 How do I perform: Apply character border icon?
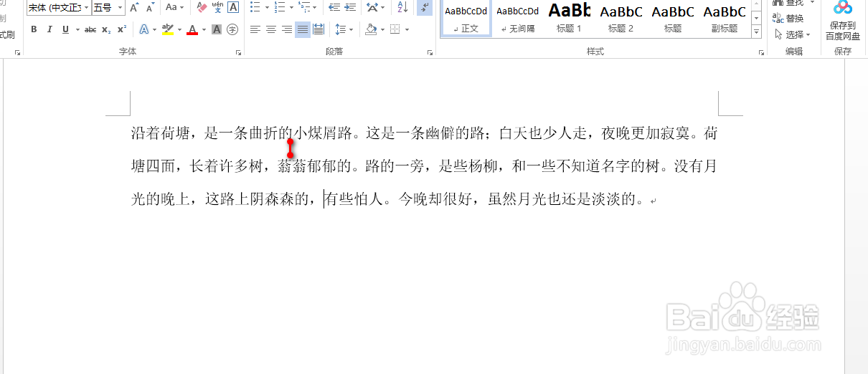pyautogui.click(x=233, y=8)
